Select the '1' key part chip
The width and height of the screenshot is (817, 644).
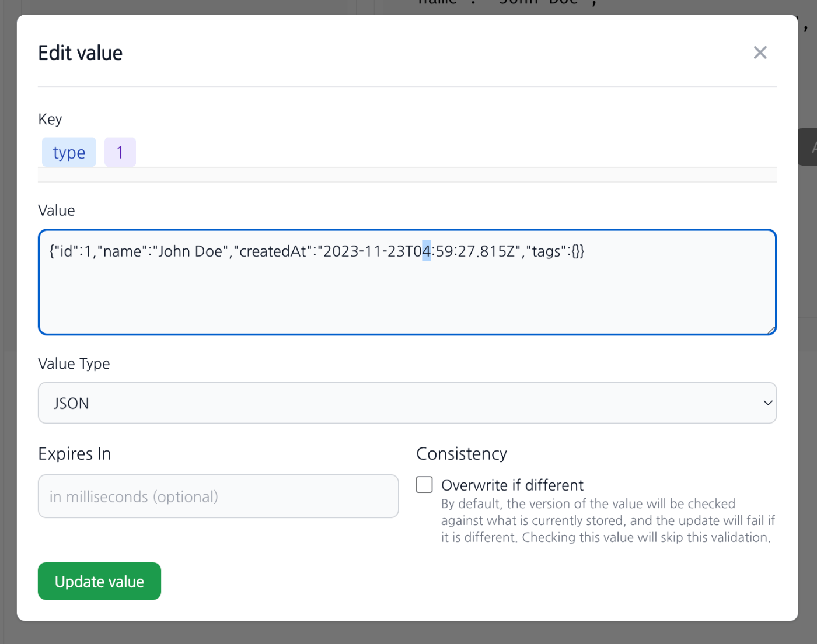(x=120, y=152)
